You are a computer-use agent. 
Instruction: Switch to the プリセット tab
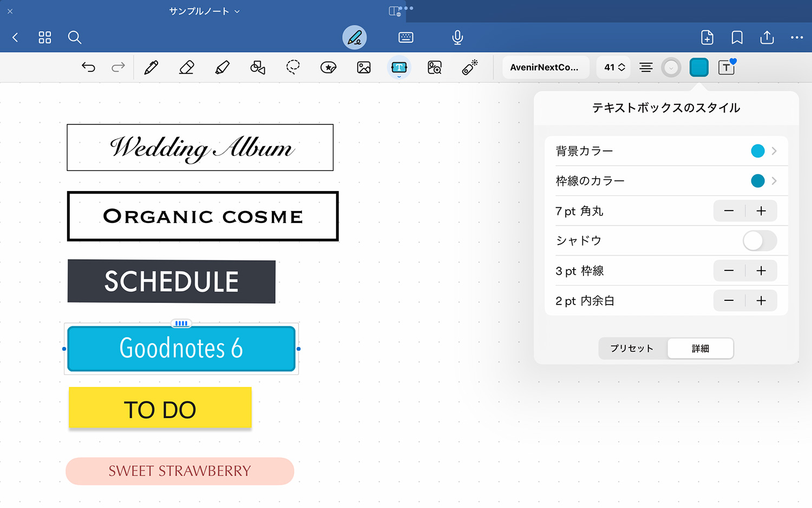(632, 348)
